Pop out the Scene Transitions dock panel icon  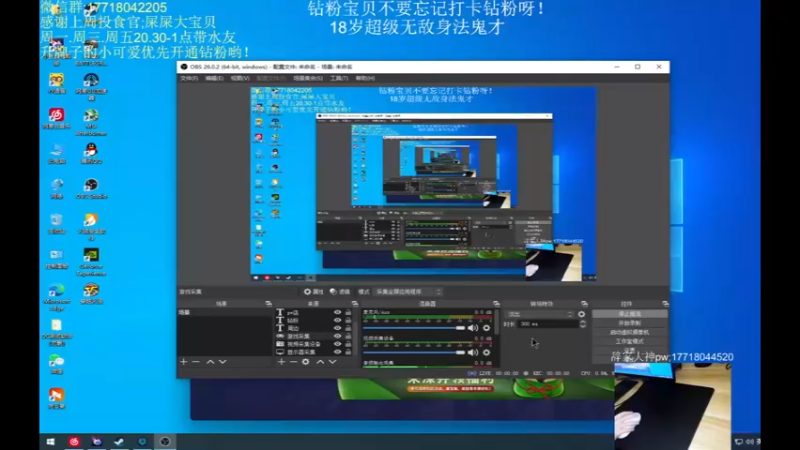coord(584,304)
